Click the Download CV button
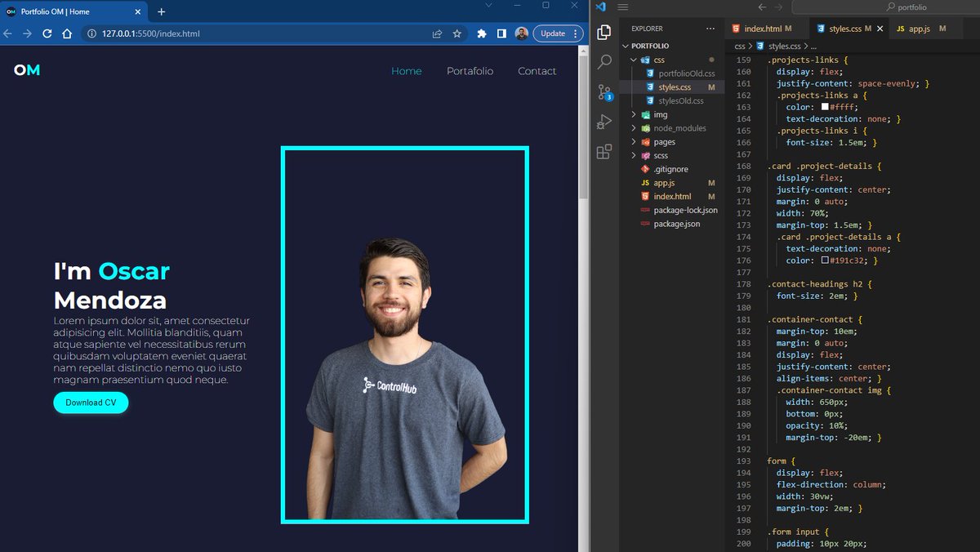Viewport: 980px width, 552px height. click(91, 403)
